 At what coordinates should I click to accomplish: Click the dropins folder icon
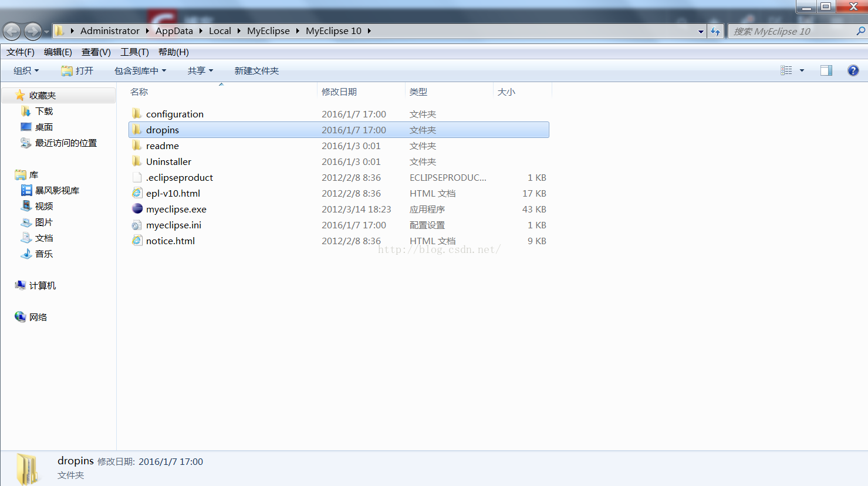tap(137, 130)
